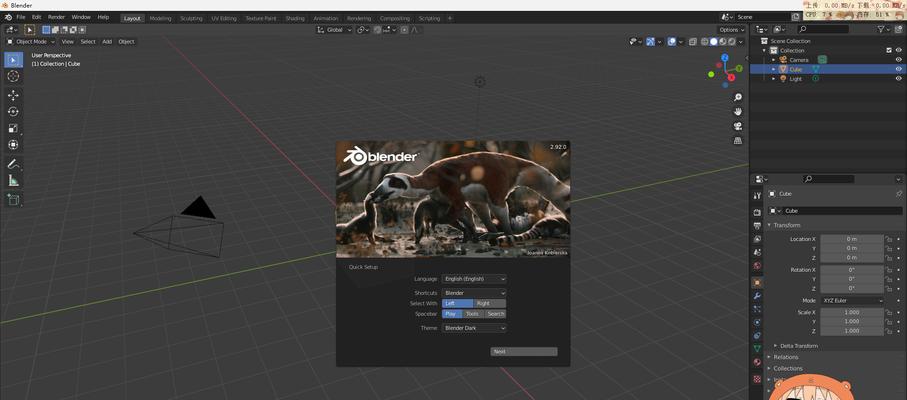The image size is (907, 400).
Task: Toggle Collection visibility eye icon
Action: [898, 50]
